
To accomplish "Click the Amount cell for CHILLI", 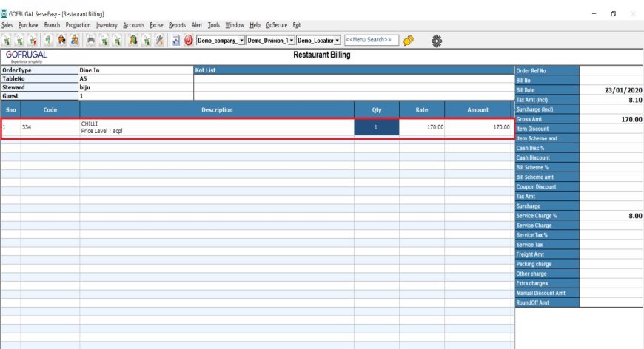I will tap(478, 127).
